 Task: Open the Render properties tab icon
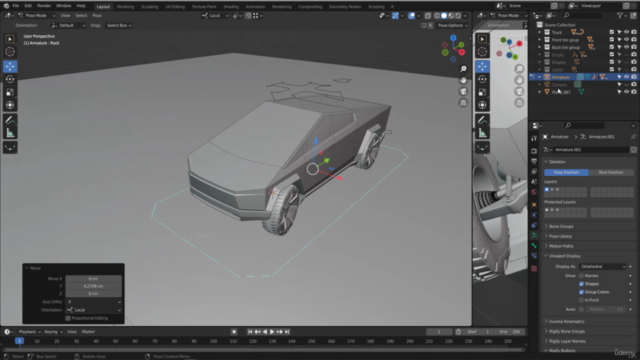click(x=534, y=151)
